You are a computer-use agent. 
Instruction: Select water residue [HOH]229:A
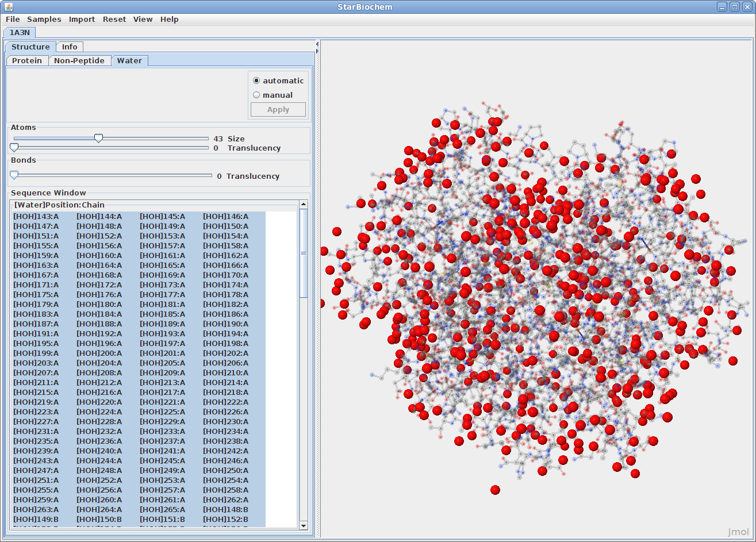tap(163, 421)
